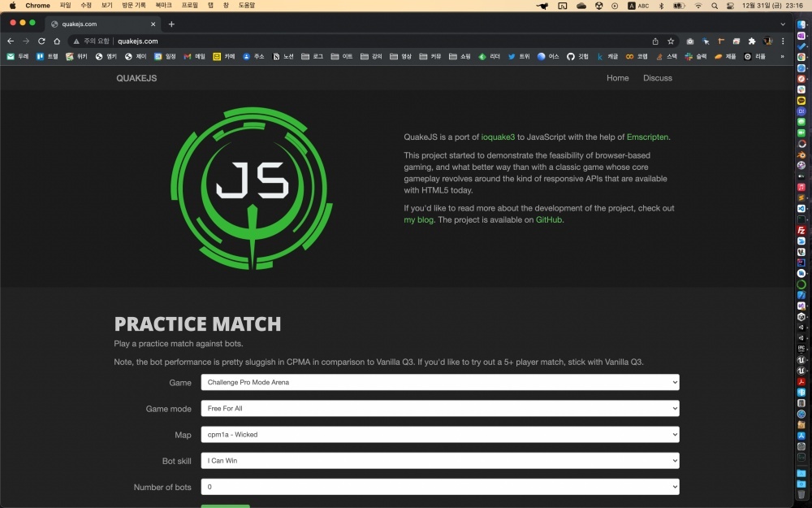
Task: Open the Gmail 메일 bookmark
Action: click(195, 57)
